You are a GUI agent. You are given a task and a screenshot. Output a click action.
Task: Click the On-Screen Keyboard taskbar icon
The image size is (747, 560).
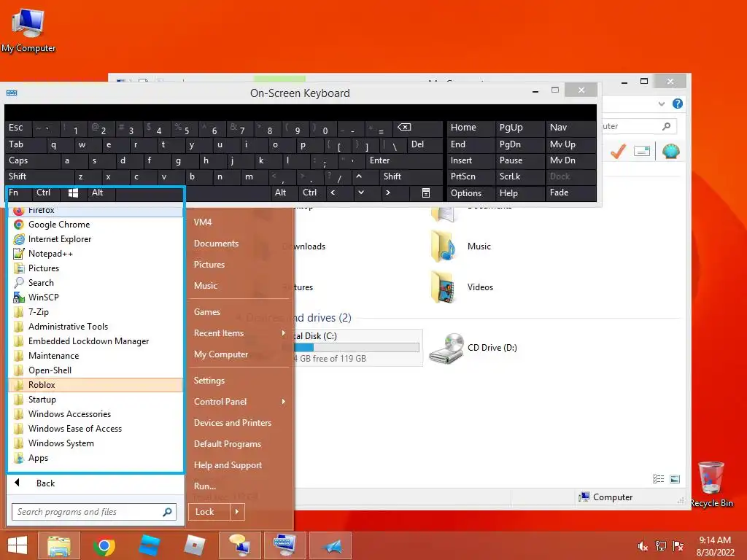[x=285, y=545]
